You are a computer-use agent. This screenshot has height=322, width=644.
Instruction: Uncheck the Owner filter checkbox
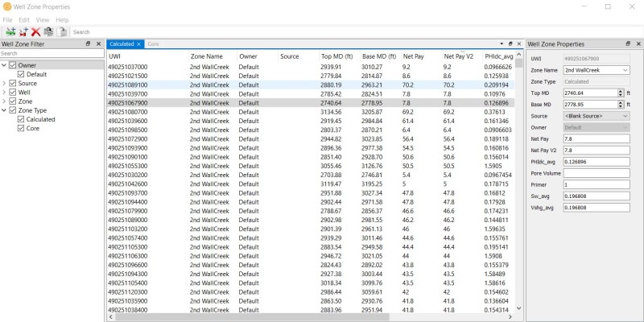tap(12, 65)
